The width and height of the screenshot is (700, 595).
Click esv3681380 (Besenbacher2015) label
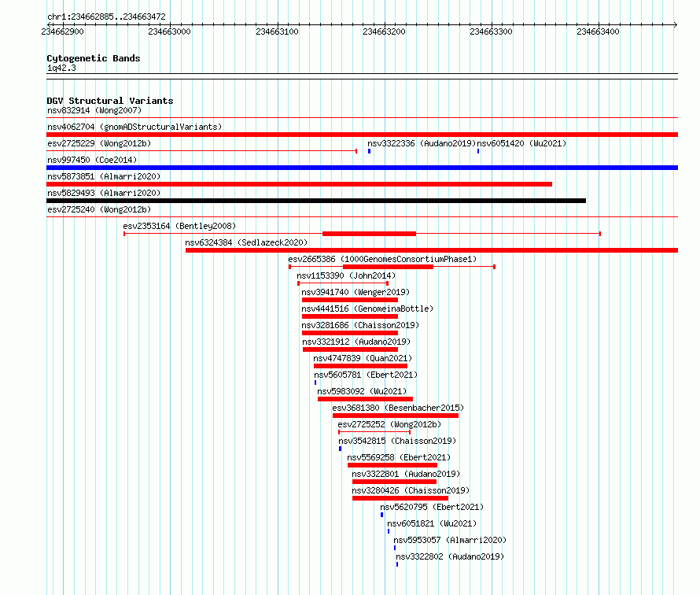coord(398,408)
